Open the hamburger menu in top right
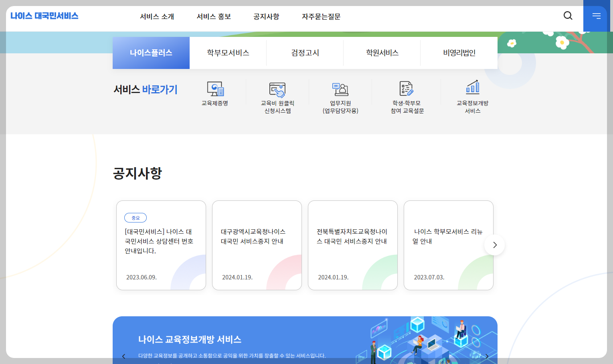 [x=596, y=16]
